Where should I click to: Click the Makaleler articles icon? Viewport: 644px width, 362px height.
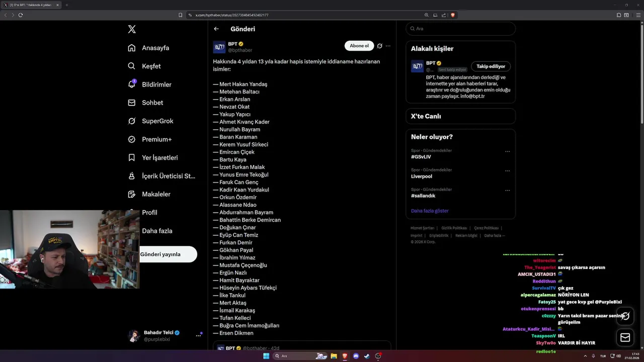coord(132,194)
